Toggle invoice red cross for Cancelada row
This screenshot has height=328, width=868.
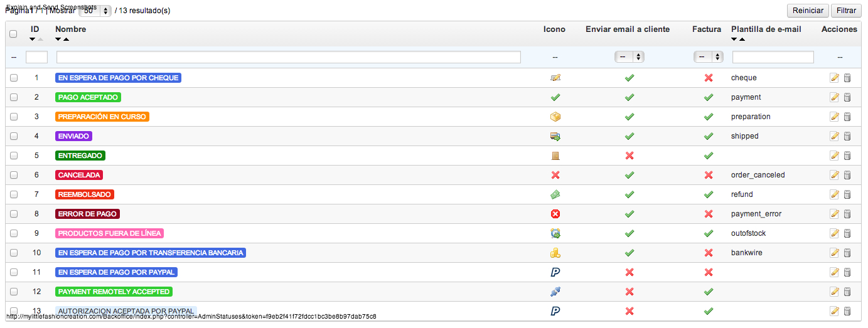[709, 175]
